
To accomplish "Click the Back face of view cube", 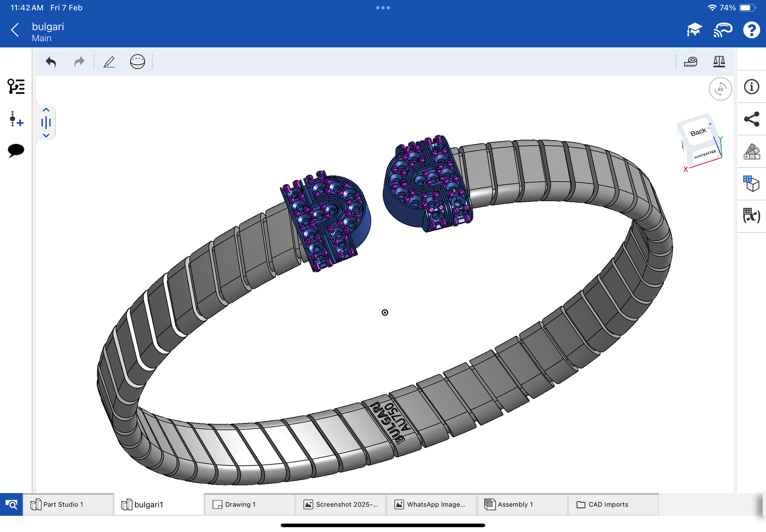I will pyautogui.click(x=698, y=132).
